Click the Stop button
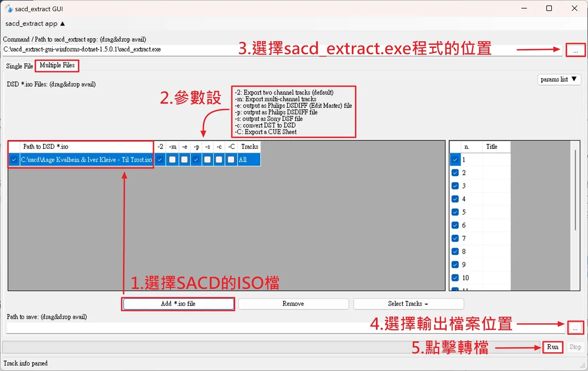Viewport: 588px width, 371px height. pyautogui.click(x=575, y=347)
